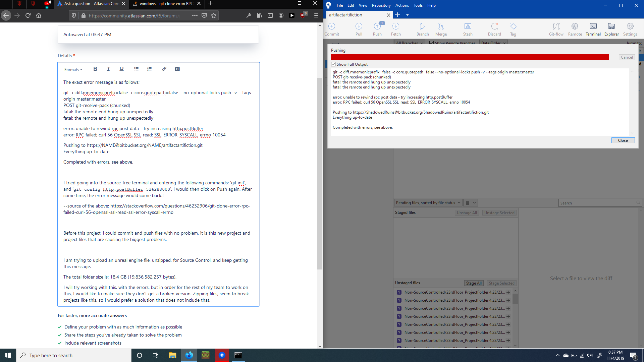Viewport: 644px width, 362px height.
Task: Expand Pending files sort dropdown
Action: pyautogui.click(x=428, y=203)
